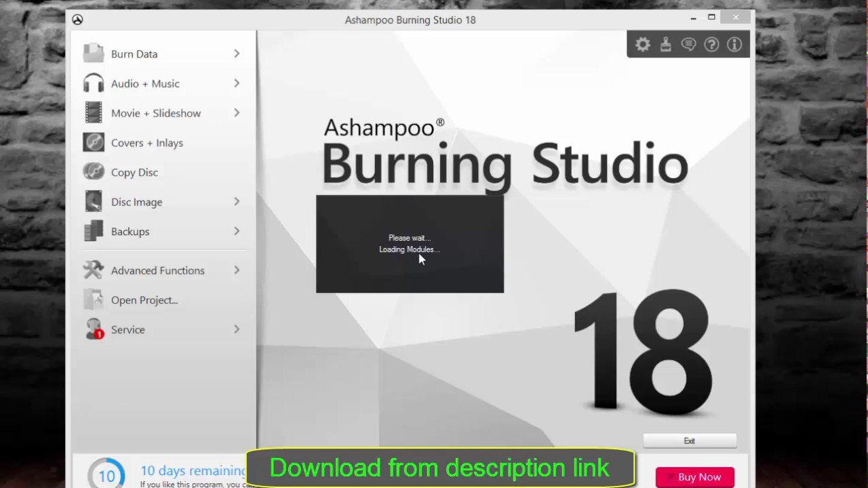The height and width of the screenshot is (488, 868).
Task: Click the Copy Disc icon
Action: pos(94,172)
